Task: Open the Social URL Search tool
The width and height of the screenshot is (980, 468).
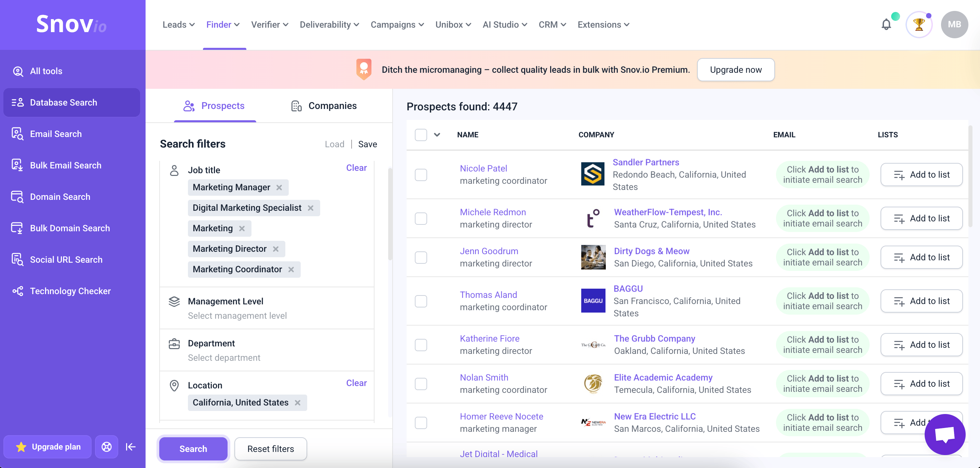Action: coord(66,259)
